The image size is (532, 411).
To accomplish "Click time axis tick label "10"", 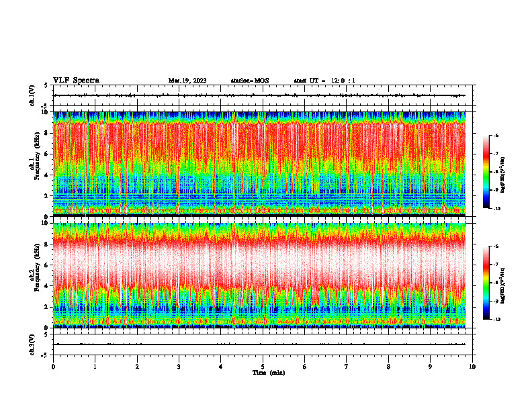I will point(472,367).
